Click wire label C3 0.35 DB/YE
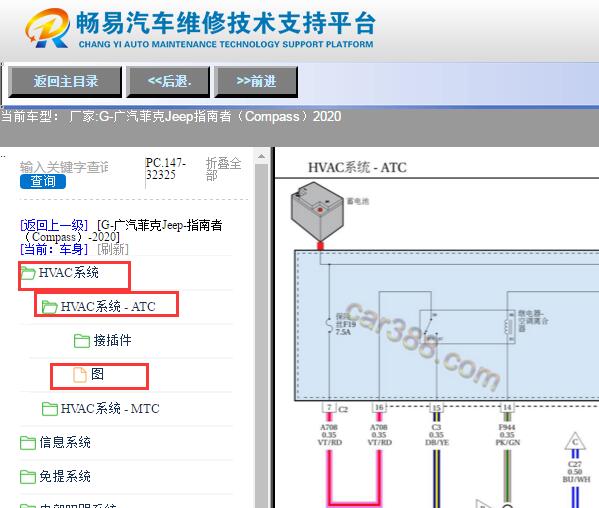 click(437, 435)
